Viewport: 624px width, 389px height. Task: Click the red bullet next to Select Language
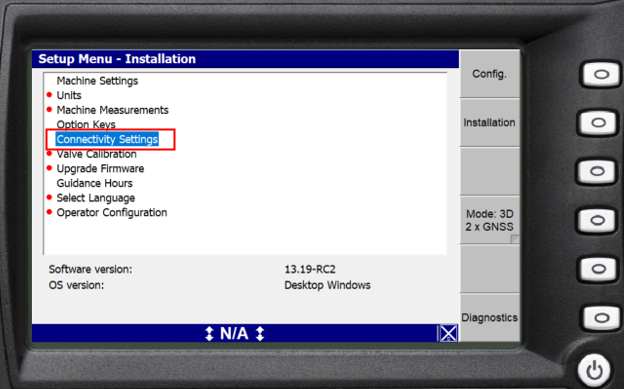click(49, 197)
